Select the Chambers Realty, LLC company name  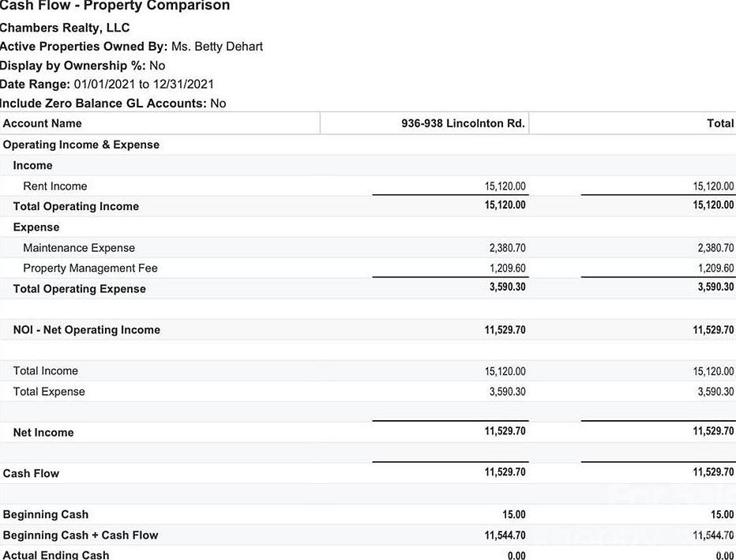coord(65,28)
